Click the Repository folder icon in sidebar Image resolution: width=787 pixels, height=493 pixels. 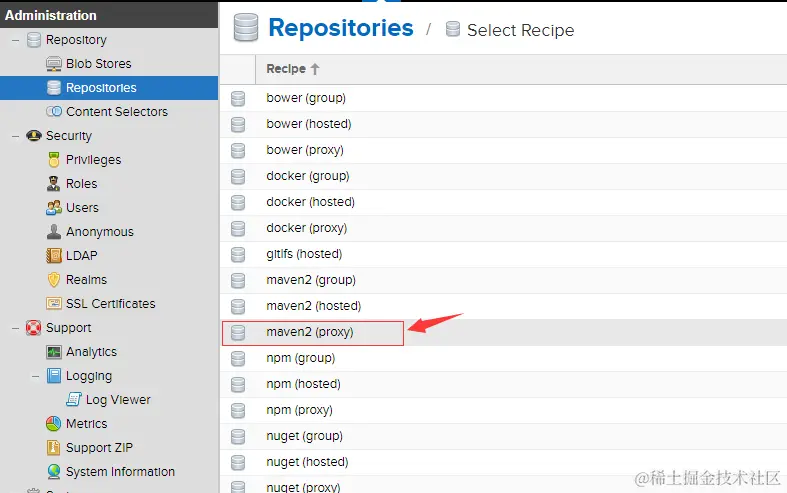coord(34,40)
